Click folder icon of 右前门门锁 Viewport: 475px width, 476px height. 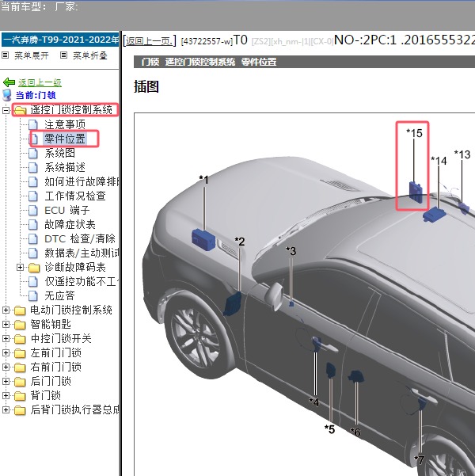[20, 367]
